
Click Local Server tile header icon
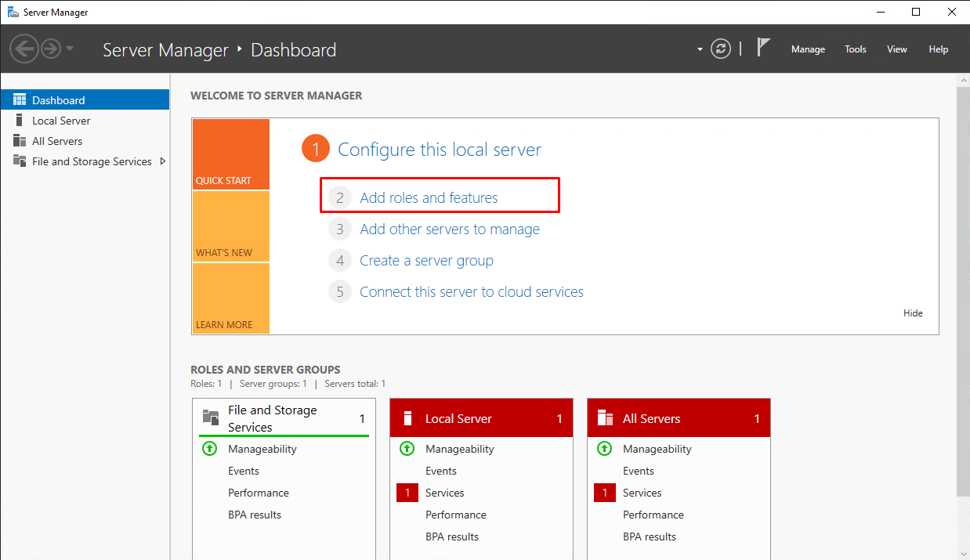[x=407, y=418]
